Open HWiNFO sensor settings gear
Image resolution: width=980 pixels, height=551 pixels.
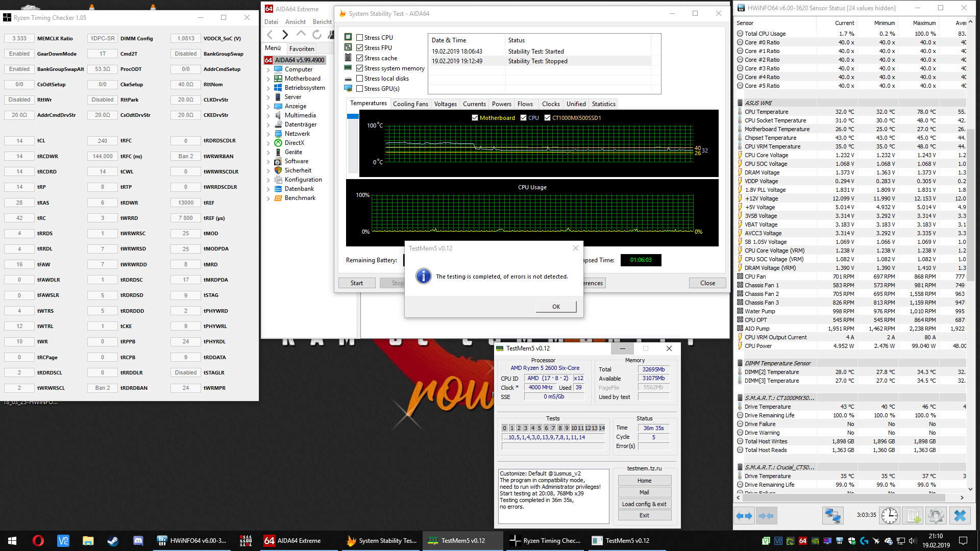936,516
